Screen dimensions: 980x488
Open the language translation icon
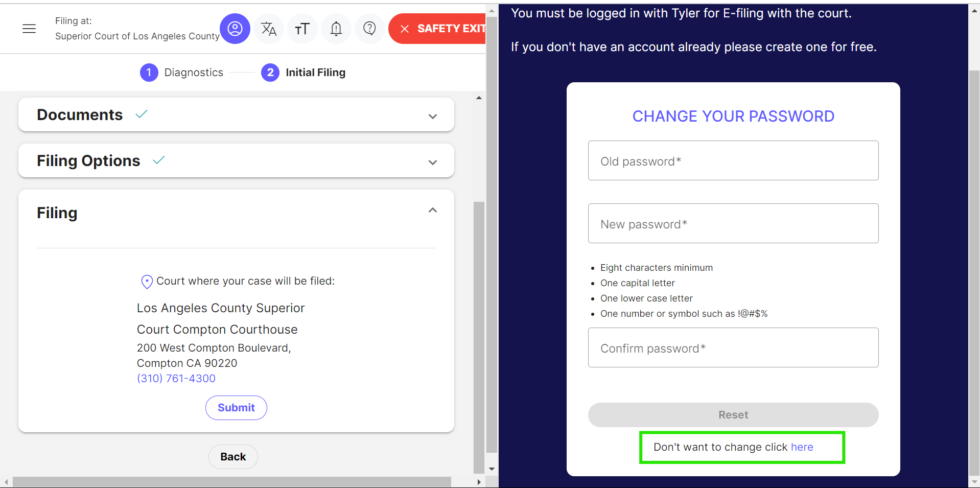pos(269,29)
